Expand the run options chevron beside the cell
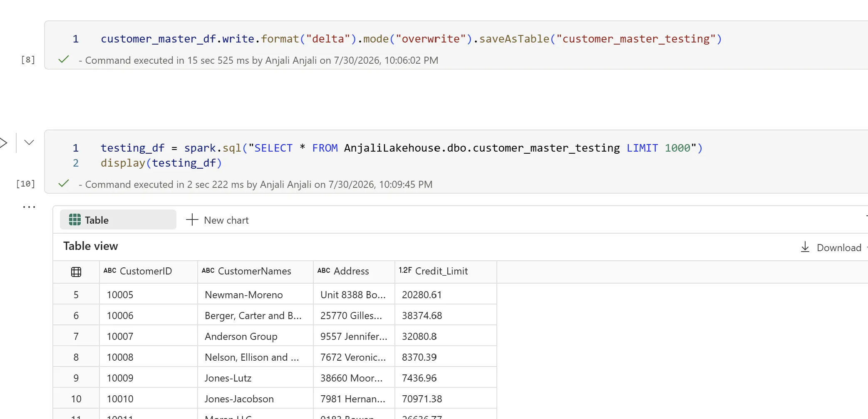 coord(29,142)
